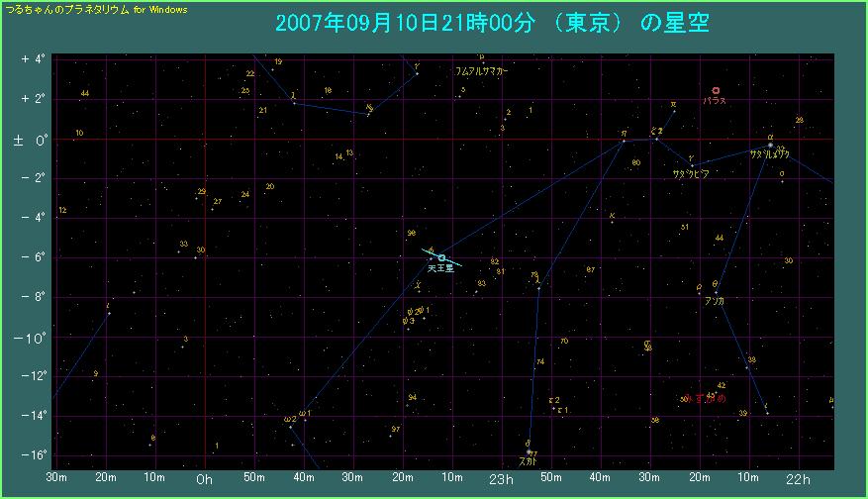Click the star labeled ψ3
The width and height of the screenshot is (868, 499).
(x=408, y=328)
